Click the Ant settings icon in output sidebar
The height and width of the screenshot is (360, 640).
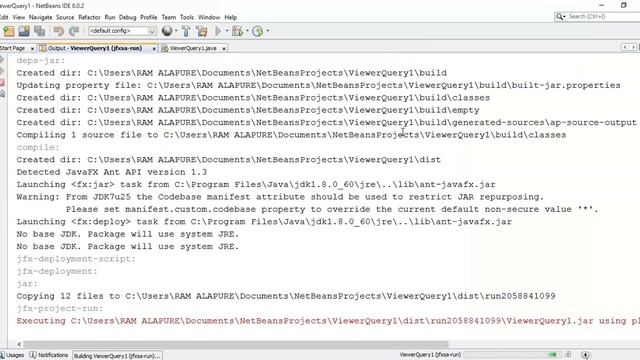2,94
